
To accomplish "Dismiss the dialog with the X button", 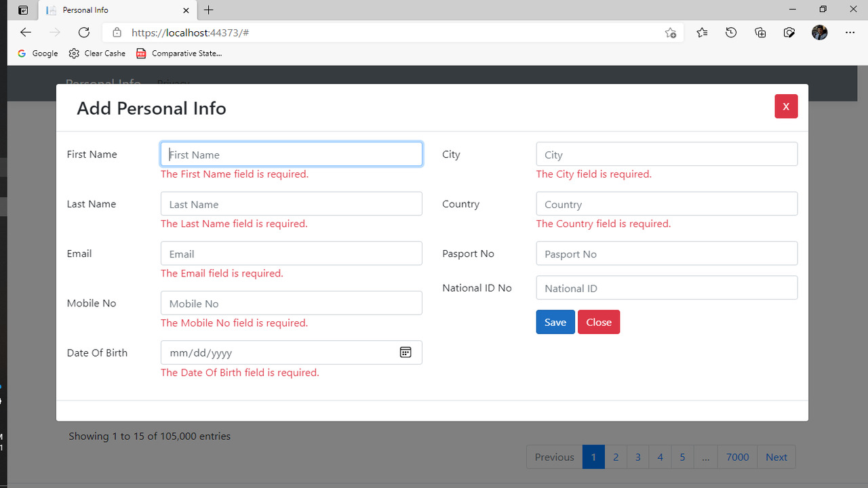I will click(786, 106).
